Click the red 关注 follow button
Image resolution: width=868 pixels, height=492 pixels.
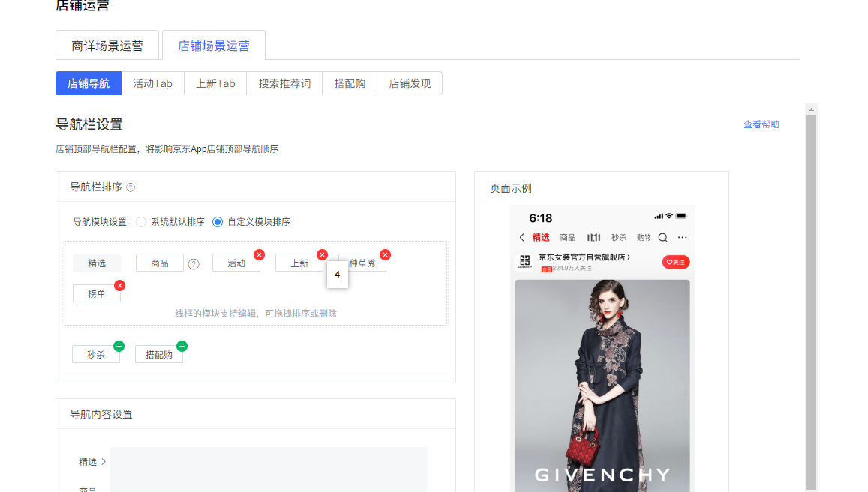coord(676,262)
